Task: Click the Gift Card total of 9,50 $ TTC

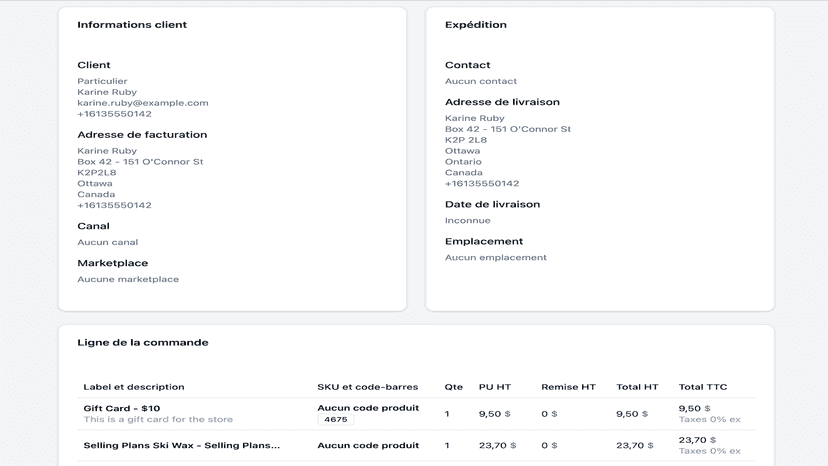Action: (694, 408)
